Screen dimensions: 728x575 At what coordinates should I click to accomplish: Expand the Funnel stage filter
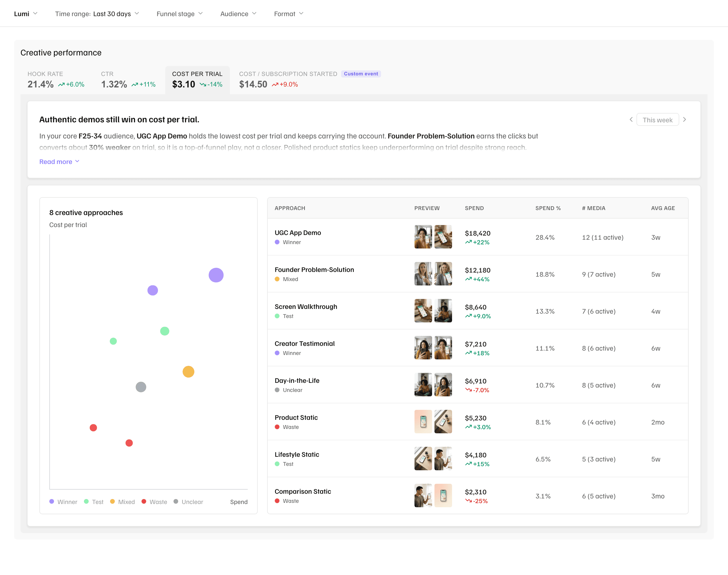180,14
